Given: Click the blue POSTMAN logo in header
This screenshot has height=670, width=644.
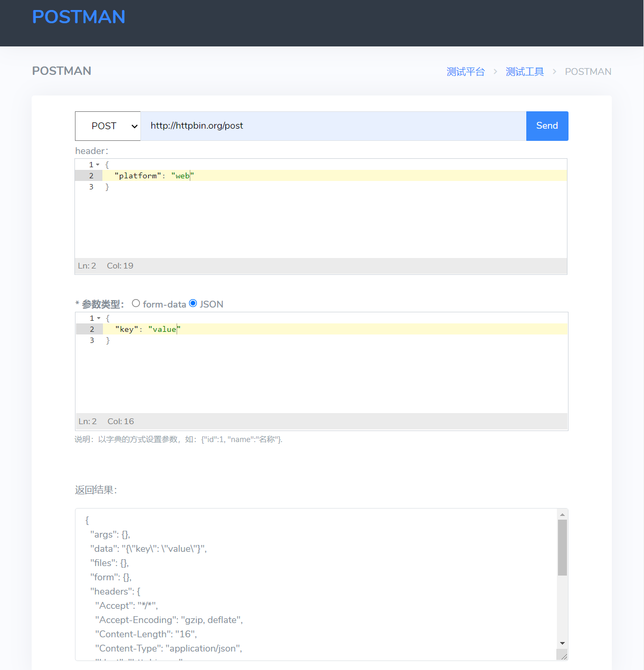Looking at the screenshot, I should click(x=79, y=17).
